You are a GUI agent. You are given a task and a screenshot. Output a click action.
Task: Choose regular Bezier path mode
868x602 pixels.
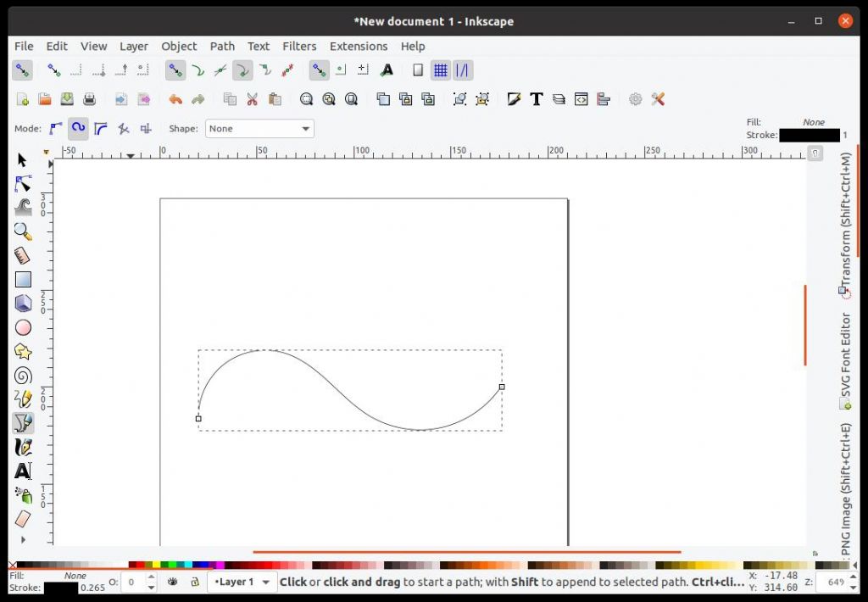55,129
